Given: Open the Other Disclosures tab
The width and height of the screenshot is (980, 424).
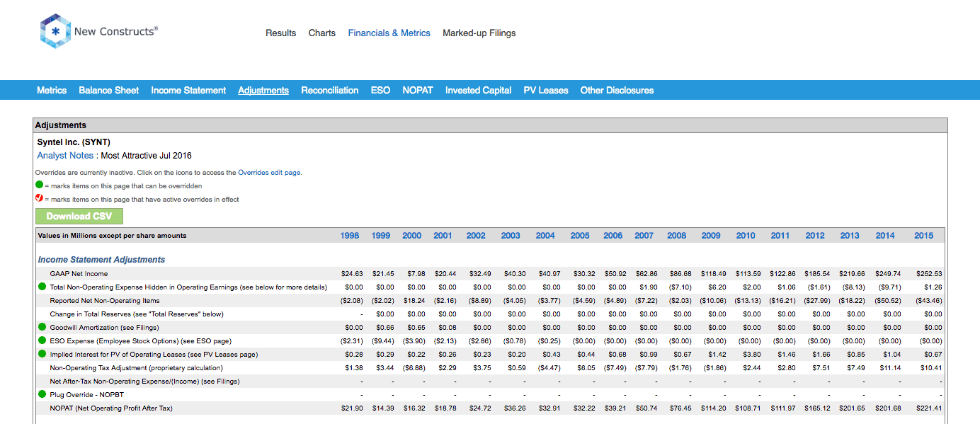Looking at the screenshot, I should coord(617,91).
